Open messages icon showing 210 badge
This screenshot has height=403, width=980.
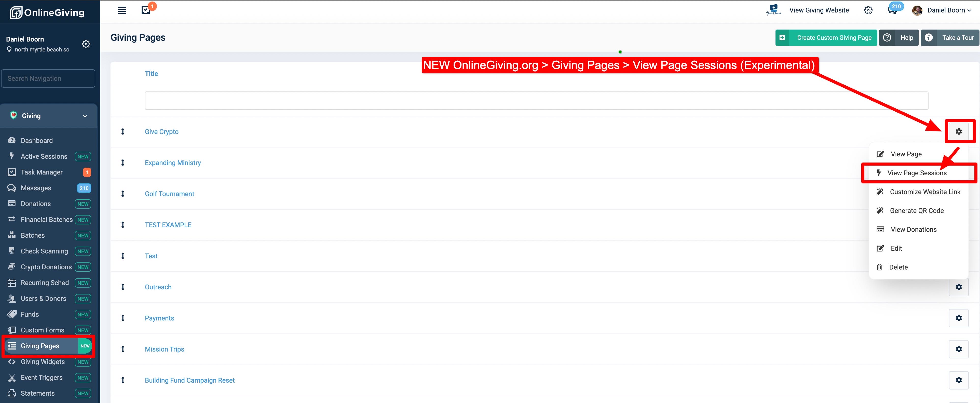[892, 10]
